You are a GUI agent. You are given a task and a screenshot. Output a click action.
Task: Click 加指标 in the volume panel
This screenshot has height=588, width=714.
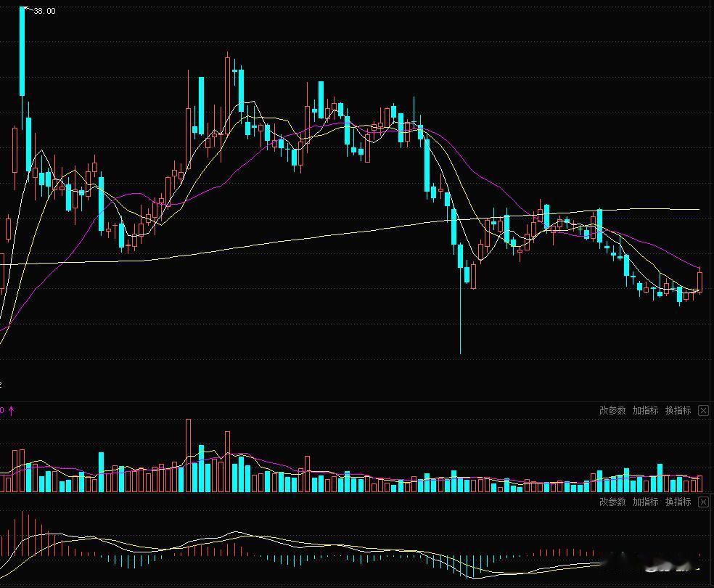point(645,410)
